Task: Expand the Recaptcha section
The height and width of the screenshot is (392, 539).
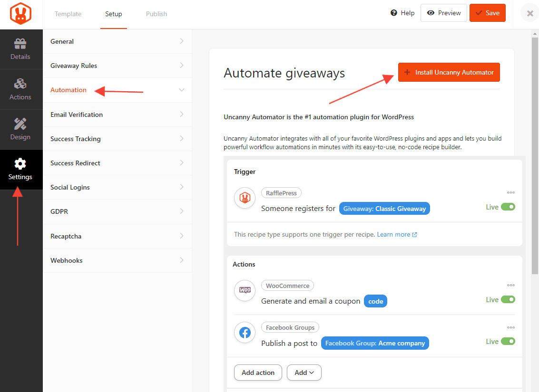Action: point(117,236)
